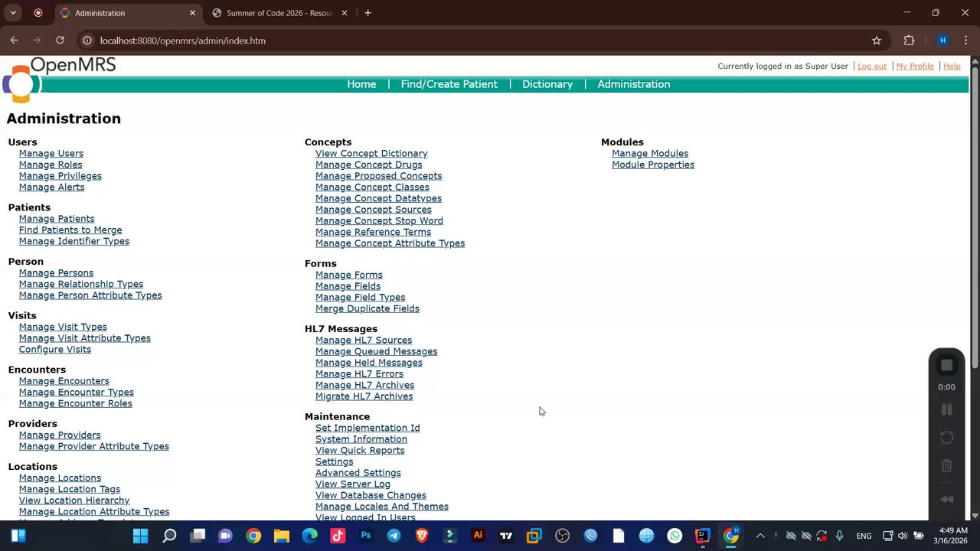980x551 pixels.
Task: Go to Home in the navigation bar
Action: (x=361, y=84)
